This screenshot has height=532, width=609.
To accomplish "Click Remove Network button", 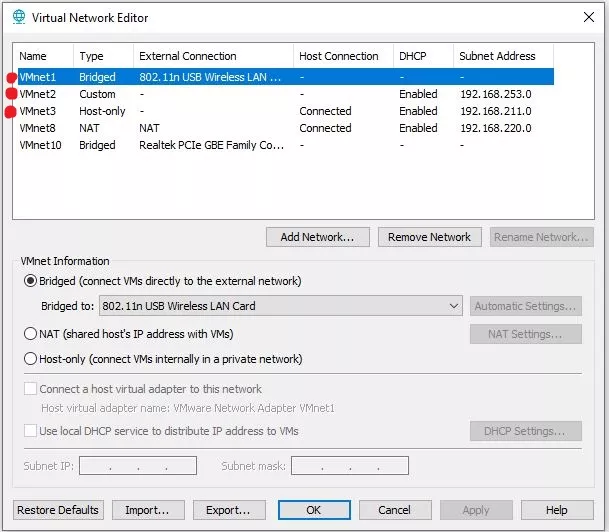I will click(430, 237).
